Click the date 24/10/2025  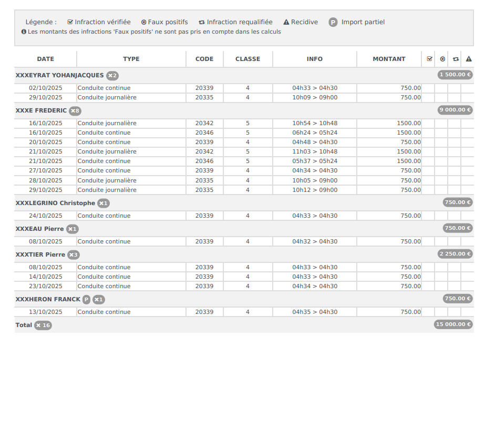click(x=46, y=216)
